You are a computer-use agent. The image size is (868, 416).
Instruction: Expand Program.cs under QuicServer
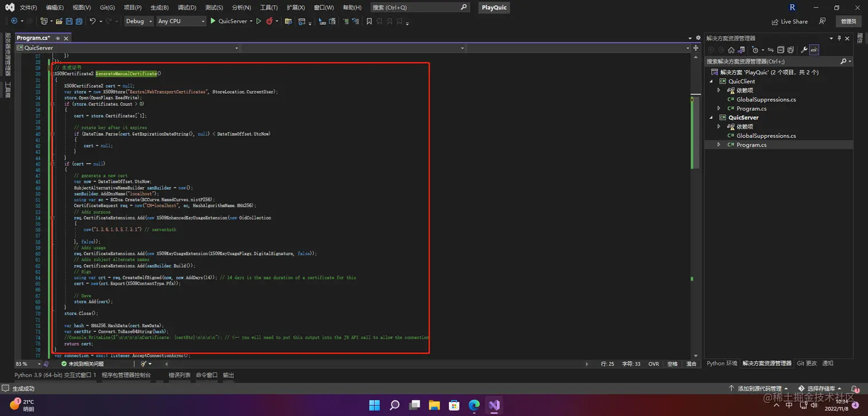pos(719,145)
